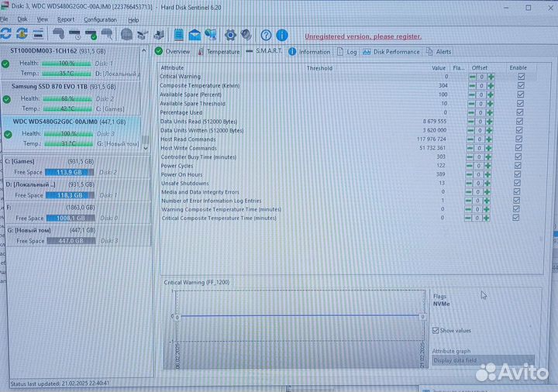This screenshot has width=558, height=392.
Task: Select the Samsung SSD 870 EVO 1TB disk
Action: click(x=71, y=98)
